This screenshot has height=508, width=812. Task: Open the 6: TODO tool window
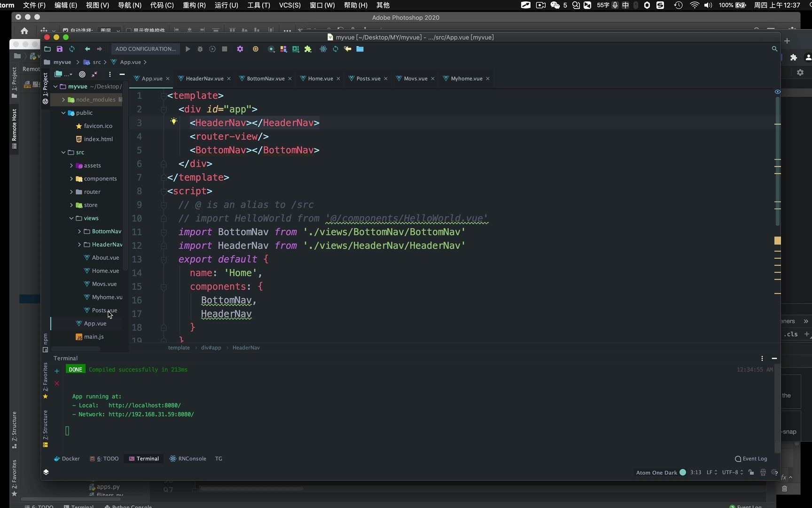104,459
